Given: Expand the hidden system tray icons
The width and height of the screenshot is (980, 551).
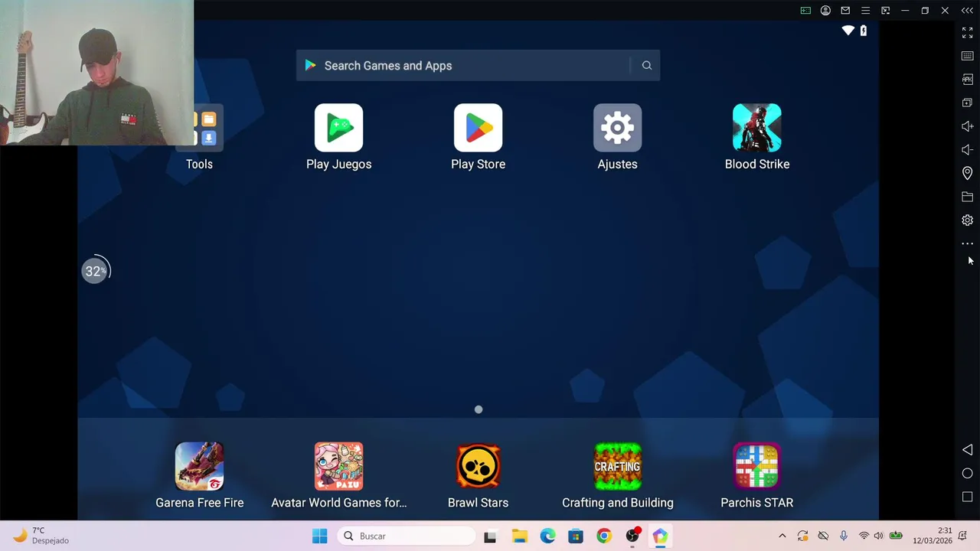Looking at the screenshot, I should coord(782,536).
